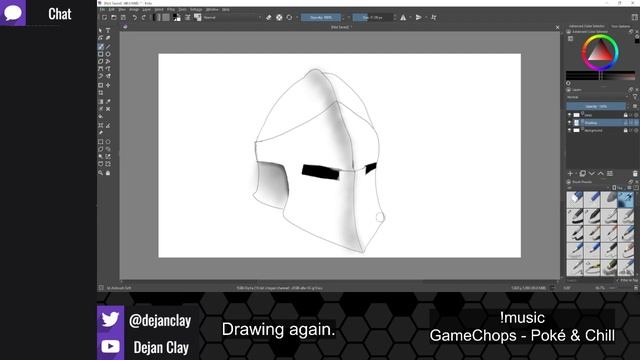Toggle visibility of the first layer in list
640x360 pixels.
coord(570,115)
